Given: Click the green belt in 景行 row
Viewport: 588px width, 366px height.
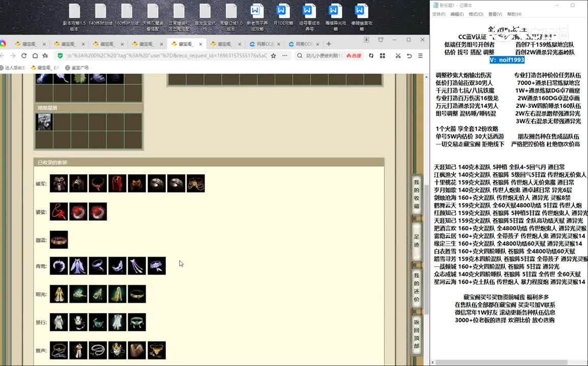Looking at the screenshot, I should (x=137, y=322).
